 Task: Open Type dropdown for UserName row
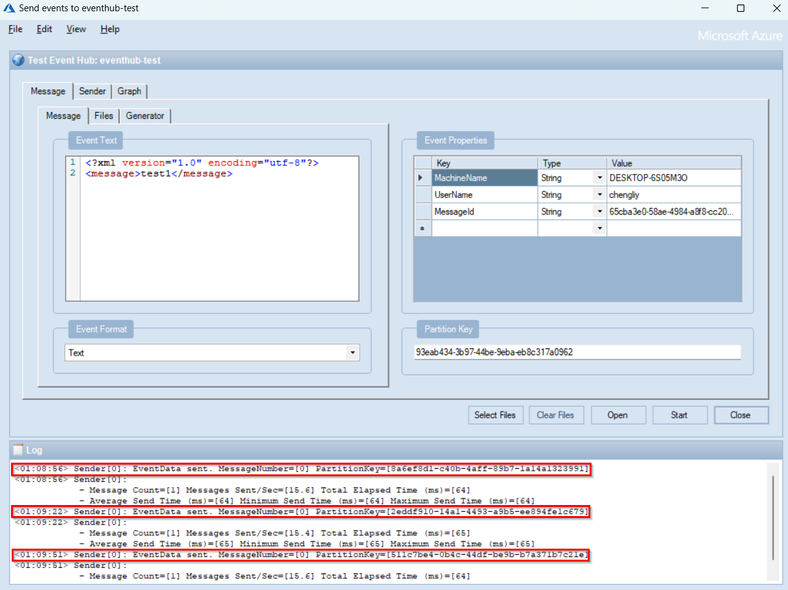600,194
